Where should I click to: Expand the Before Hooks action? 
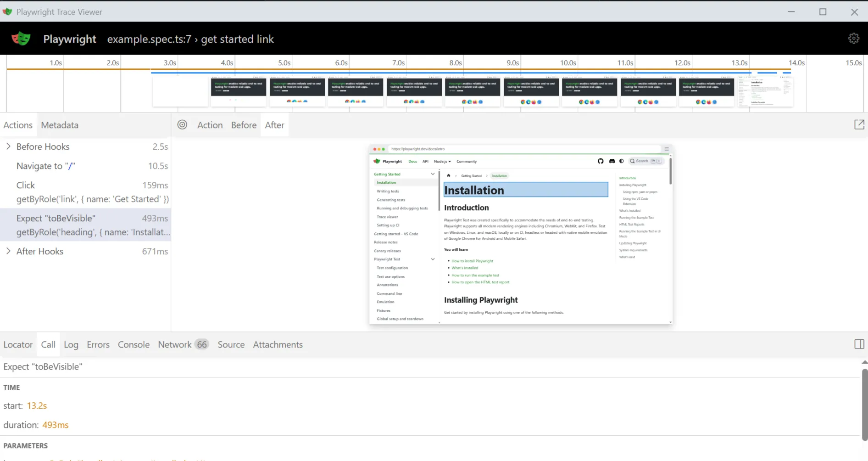[8, 146]
